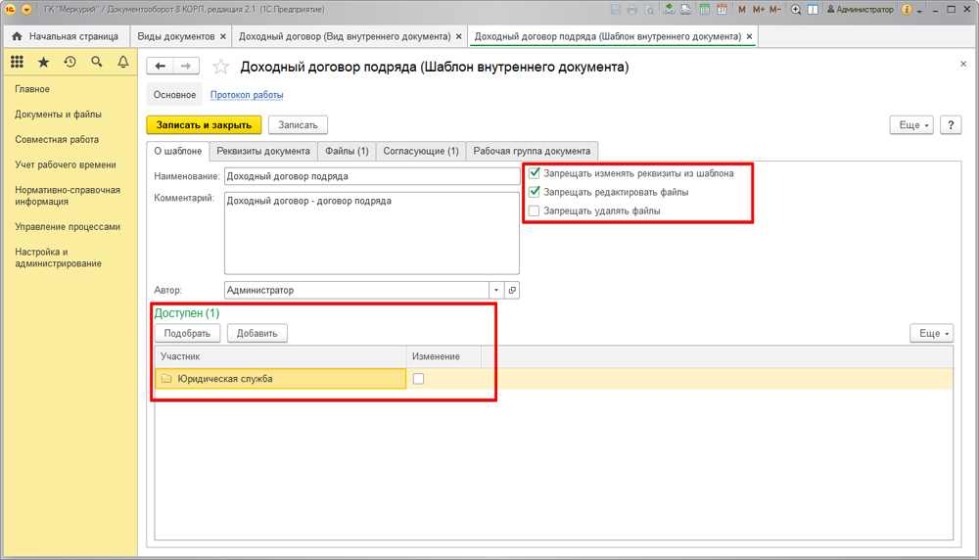The height and width of the screenshot is (560, 979).
Task: Uncheck Запрещать изменять реквизиты из шаблона
Action: [x=534, y=173]
